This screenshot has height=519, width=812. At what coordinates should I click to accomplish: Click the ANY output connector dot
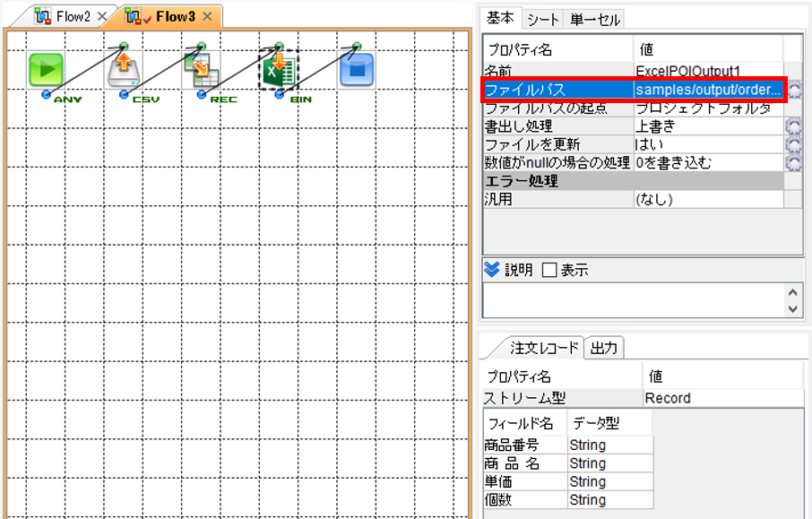tap(46, 94)
